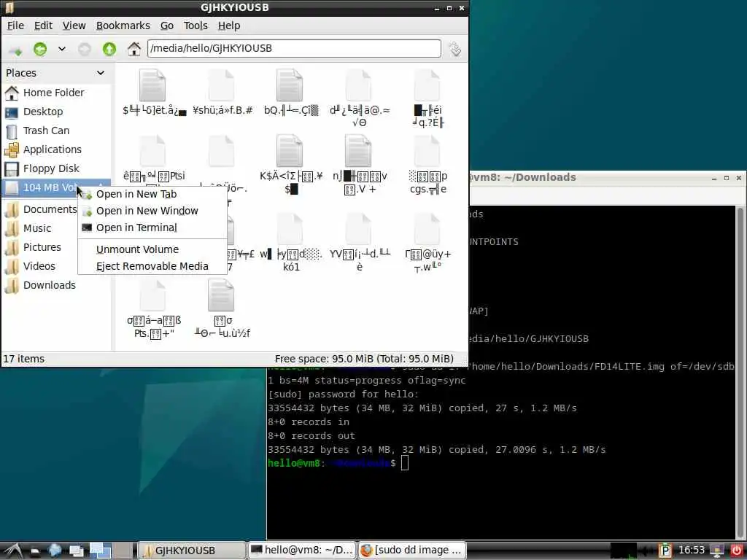Select the file icon with @üy+ in its name
The image size is (747, 560).
pyautogui.click(x=427, y=229)
